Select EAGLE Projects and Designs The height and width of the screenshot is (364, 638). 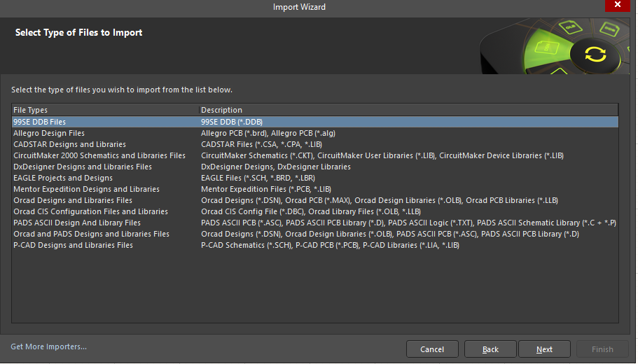point(63,178)
